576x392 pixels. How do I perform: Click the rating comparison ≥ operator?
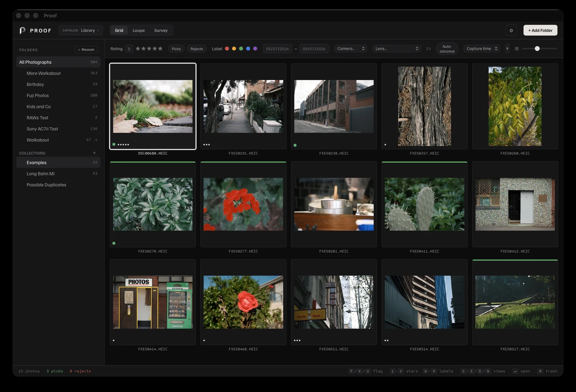click(x=129, y=49)
